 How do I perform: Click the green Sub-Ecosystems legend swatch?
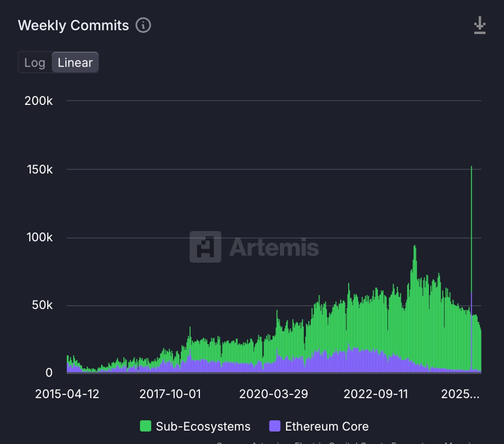coord(146,426)
